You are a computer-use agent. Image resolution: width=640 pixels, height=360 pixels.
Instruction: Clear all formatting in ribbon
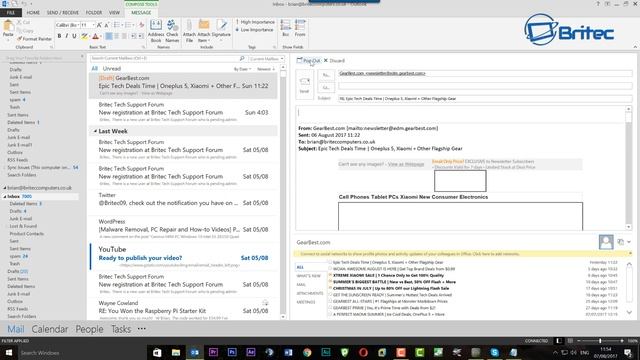coord(142,25)
